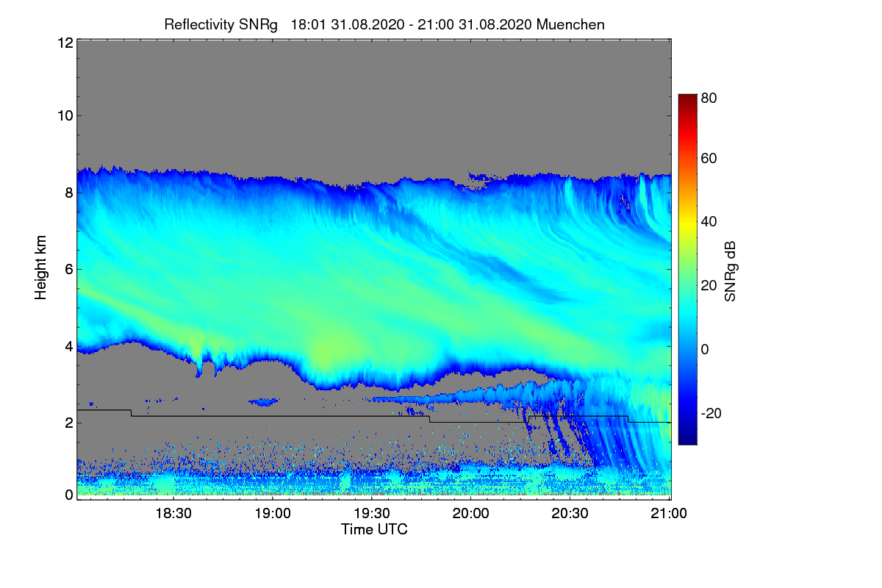Click the 'Height km' axis label
The width and height of the screenshot is (882, 588).
pyautogui.click(x=40, y=269)
